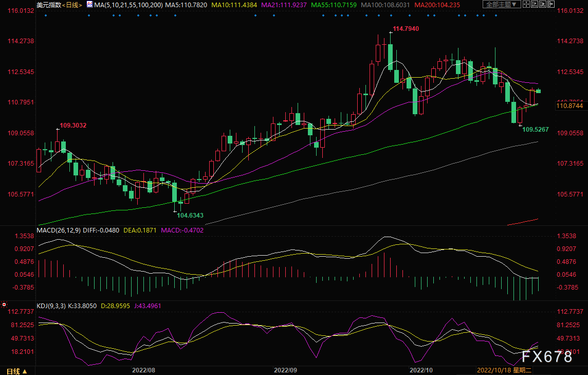Toggle the MA5:110.7820 line legend
The image size is (588, 375).
(x=187, y=5)
